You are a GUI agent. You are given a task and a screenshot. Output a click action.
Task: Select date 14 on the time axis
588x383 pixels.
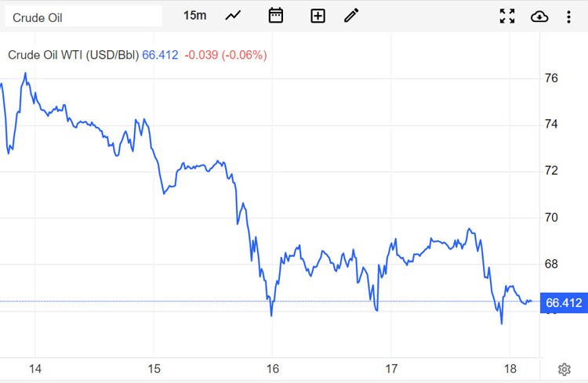pos(34,369)
